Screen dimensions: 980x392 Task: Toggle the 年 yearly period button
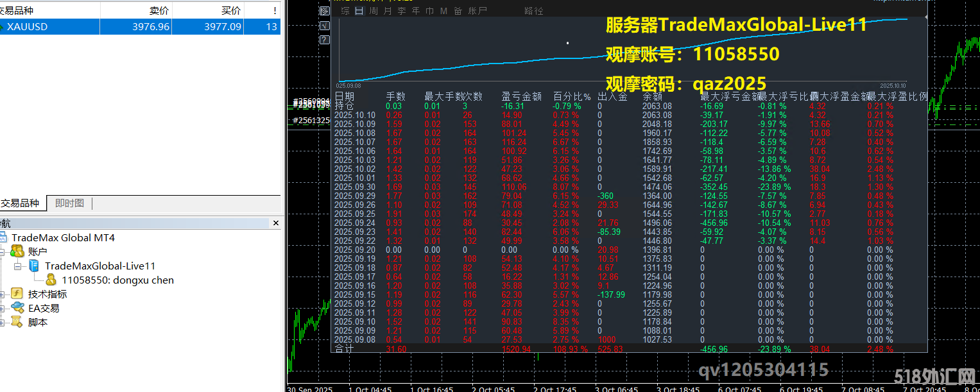[x=416, y=10]
